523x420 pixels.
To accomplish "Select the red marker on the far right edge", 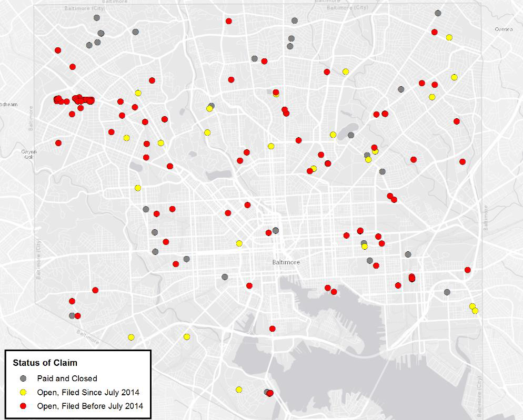I will (466, 270).
